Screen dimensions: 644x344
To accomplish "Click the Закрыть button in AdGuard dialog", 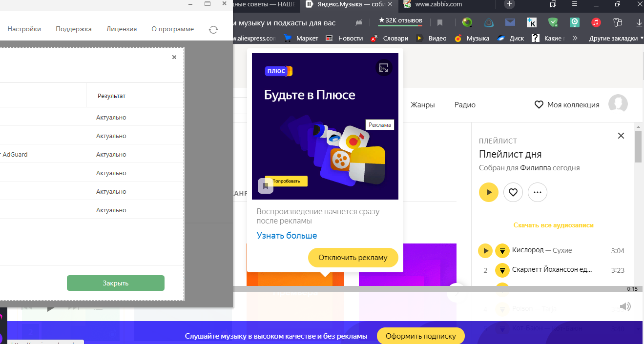I will click(x=116, y=283).
